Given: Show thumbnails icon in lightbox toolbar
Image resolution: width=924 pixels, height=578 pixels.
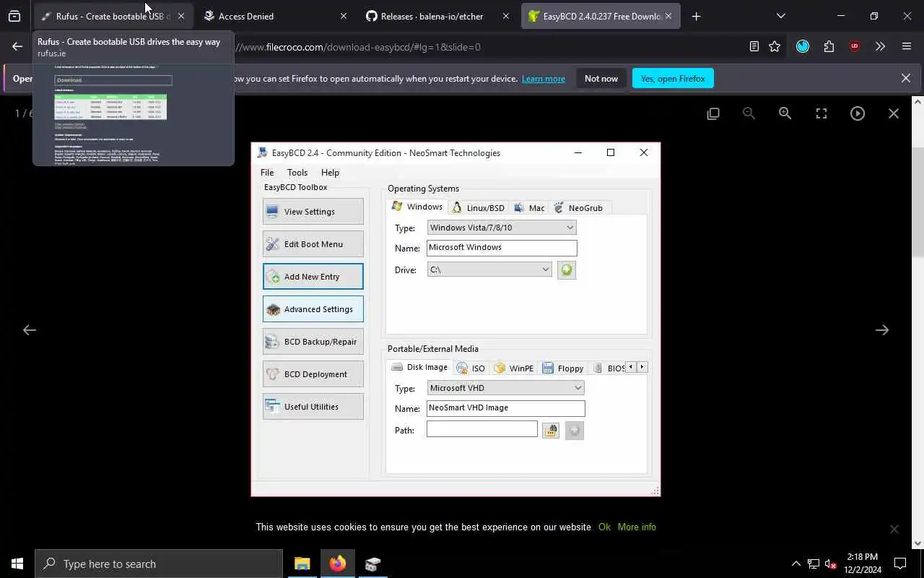Looking at the screenshot, I should [713, 113].
